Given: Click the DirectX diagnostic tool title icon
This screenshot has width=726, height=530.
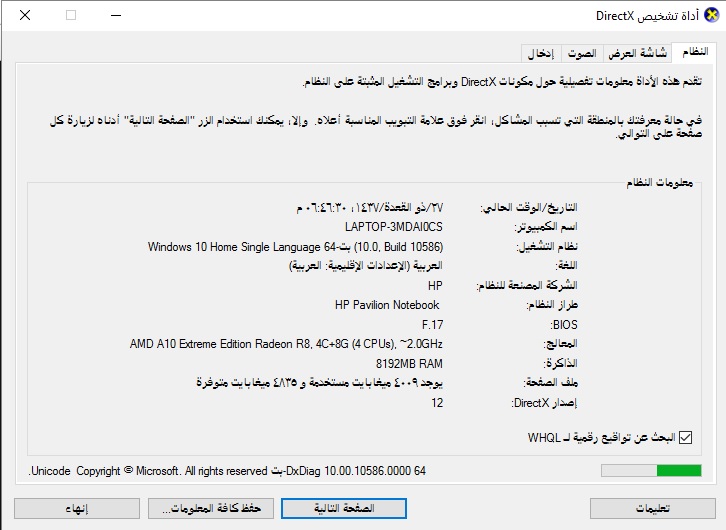Looking at the screenshot, I should click(712, 15).
